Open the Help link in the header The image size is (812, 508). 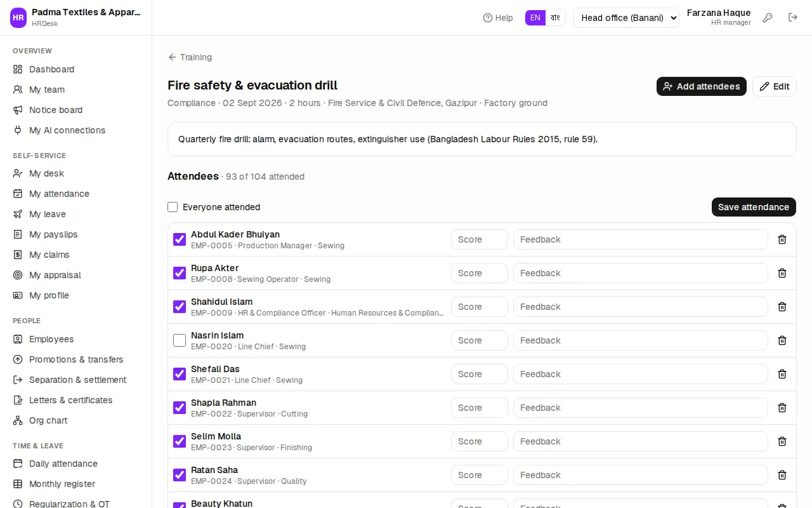click(498, 18)
